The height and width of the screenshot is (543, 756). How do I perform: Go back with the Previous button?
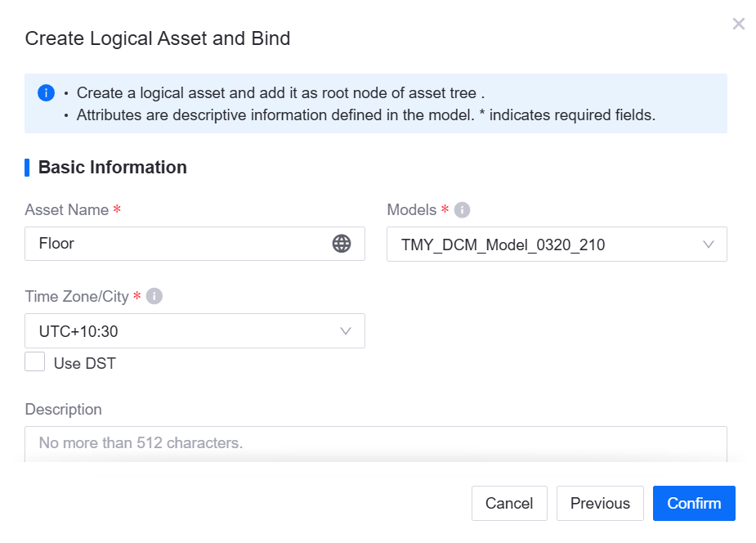click(600, 504)
